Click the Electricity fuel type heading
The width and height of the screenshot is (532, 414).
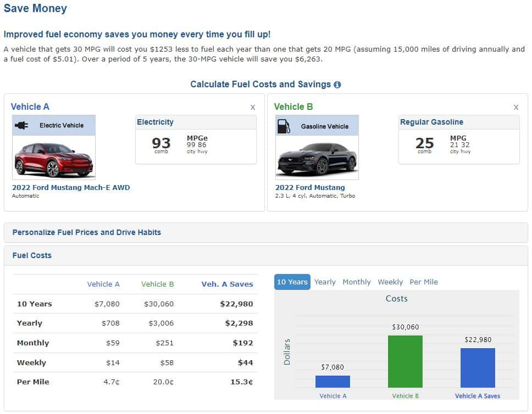coord(155,122)
